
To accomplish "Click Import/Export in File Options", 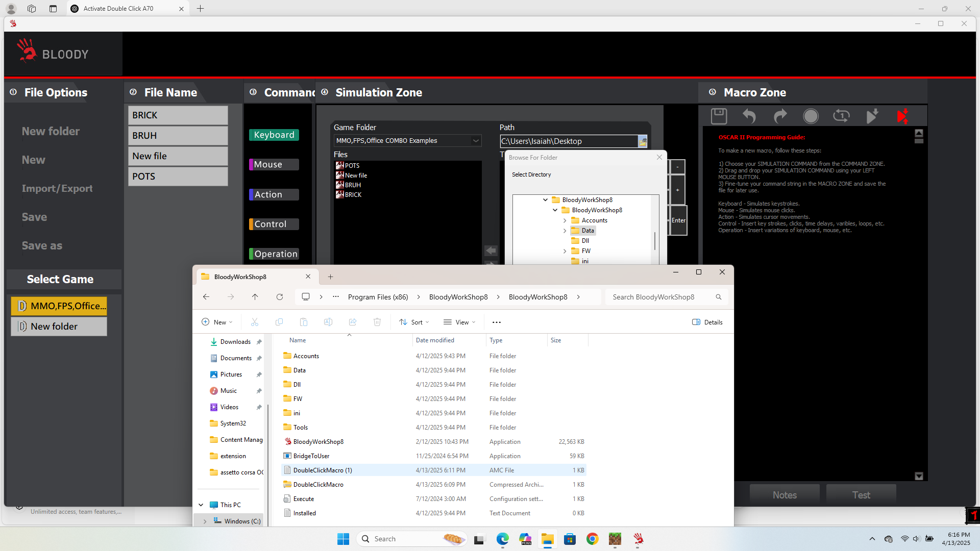I will tap(57, 188).
